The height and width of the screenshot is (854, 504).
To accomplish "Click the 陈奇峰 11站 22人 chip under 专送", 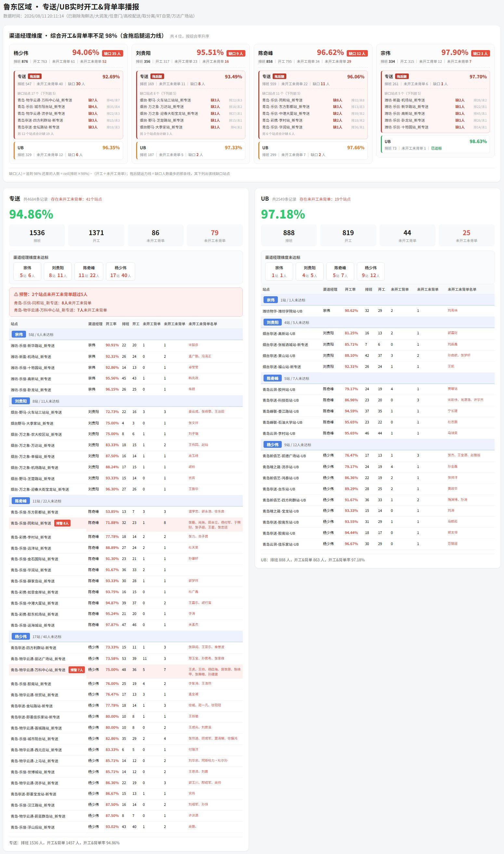I will click(89, 272).
